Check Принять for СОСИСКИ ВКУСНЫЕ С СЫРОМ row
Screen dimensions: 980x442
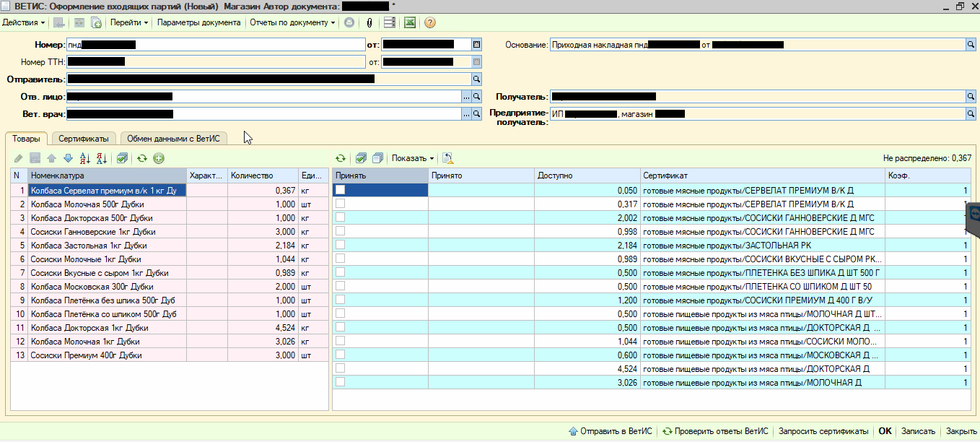click(341, 259)
